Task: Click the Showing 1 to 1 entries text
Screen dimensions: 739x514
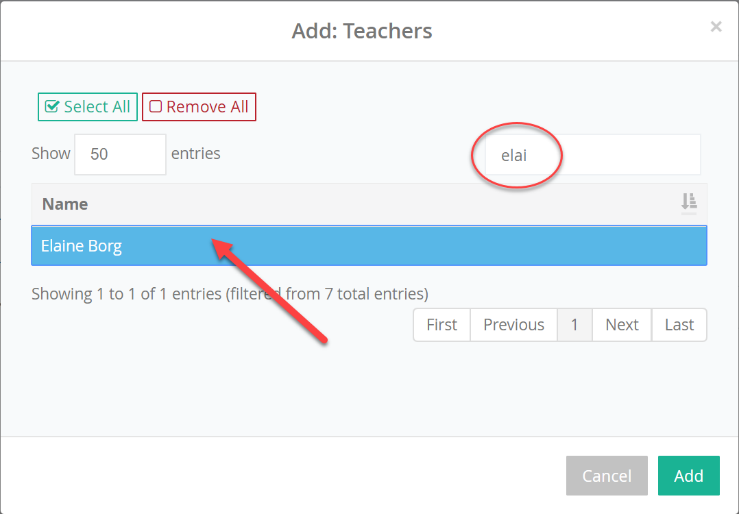Action: (x=230, y=294)
